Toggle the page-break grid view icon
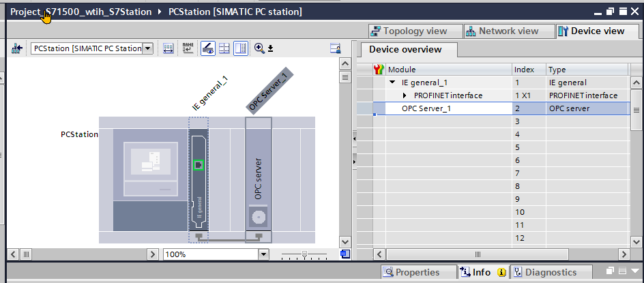Image resolution: width=644 pixels, height=283 pixels. [224, 48]
